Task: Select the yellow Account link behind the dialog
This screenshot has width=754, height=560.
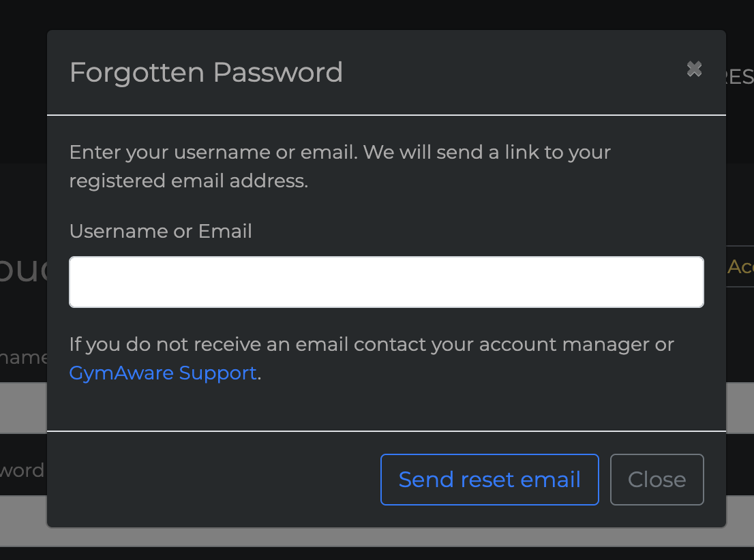Action: [743, 267]
